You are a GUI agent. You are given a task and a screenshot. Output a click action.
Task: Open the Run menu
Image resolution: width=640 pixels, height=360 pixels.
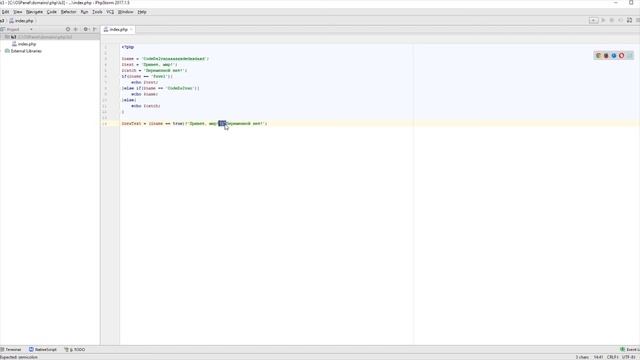tap(84, 12)
